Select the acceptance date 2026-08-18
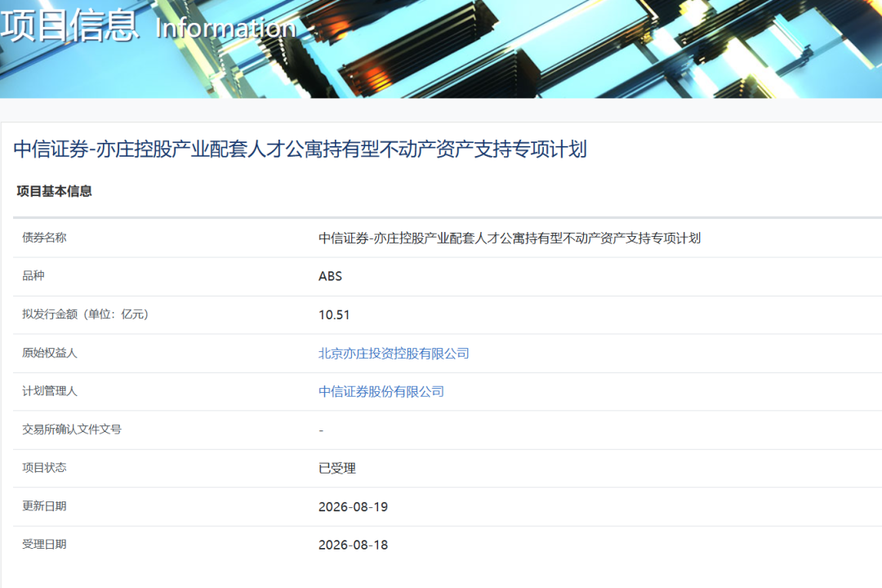 click(354, 546)
